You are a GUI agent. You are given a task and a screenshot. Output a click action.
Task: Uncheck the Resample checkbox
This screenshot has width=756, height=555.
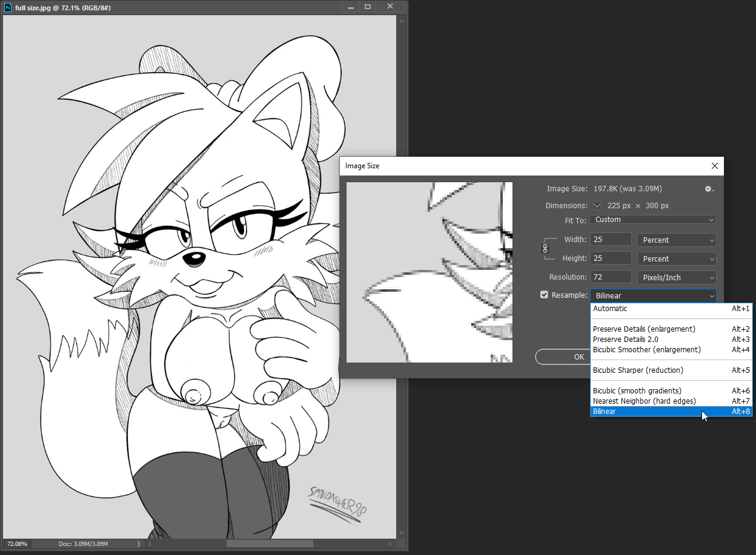pos(544,295)
